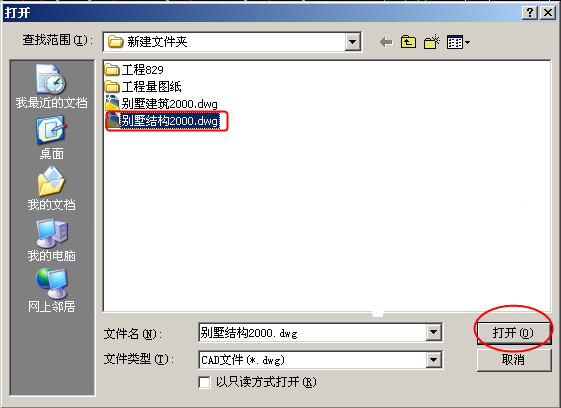Select the 工程829 folder
The height and width of the screenshot is (408, 561).
pos(134,69)
